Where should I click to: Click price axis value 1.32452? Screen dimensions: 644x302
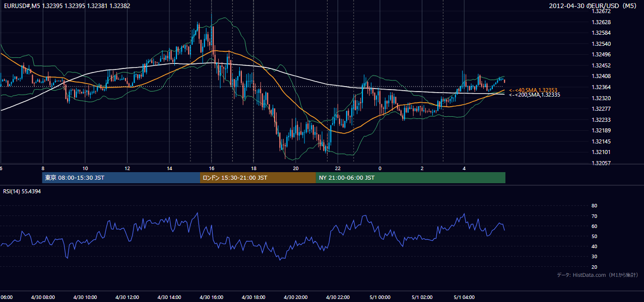pyautogui.click(x=601, y=65)
